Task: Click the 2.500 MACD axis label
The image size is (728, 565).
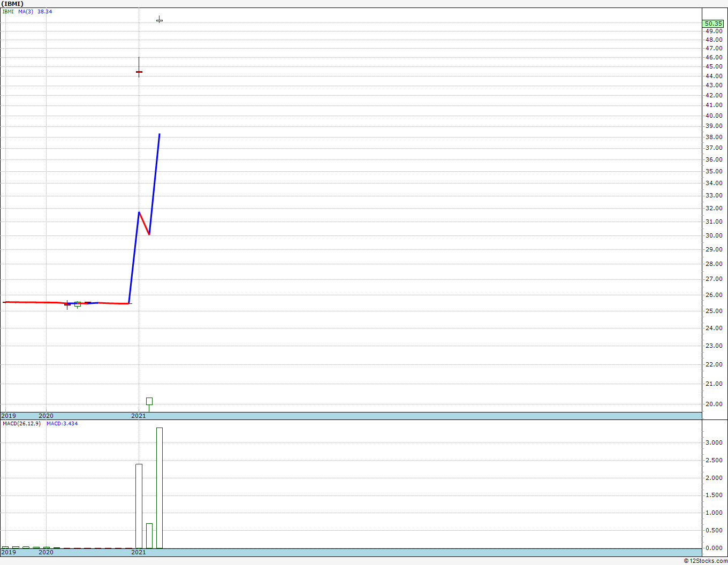Action: coord(714,460)
